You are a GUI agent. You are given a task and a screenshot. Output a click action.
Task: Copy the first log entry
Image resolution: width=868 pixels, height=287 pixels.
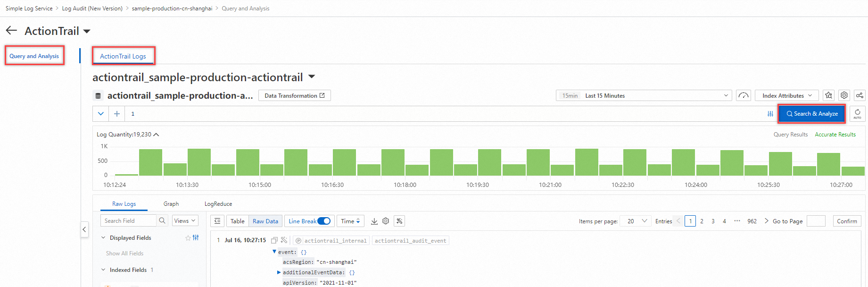click(x=274, y=240)
